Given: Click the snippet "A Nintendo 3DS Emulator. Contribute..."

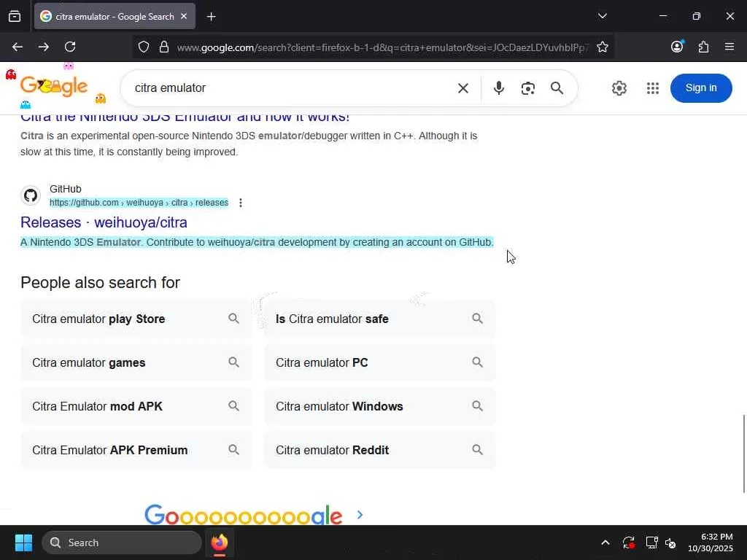Looking at the screenshot, I should pyautogui.click(x=257, y=242).
